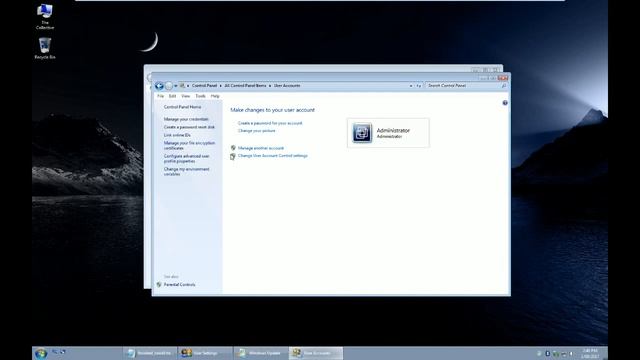Open Configure advanced user profile properties
This screenshot has height=360, width=640.
pyautogui.click(x=187, y=159)
